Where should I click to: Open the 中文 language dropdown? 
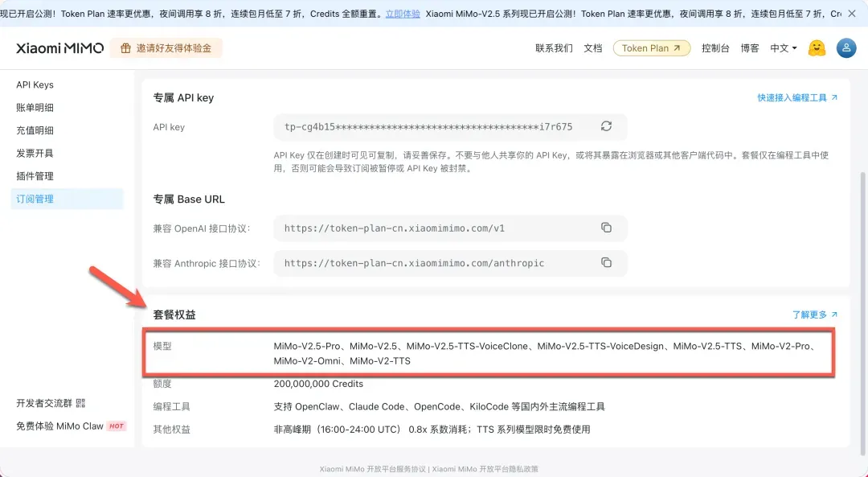(x=784, y=48)
